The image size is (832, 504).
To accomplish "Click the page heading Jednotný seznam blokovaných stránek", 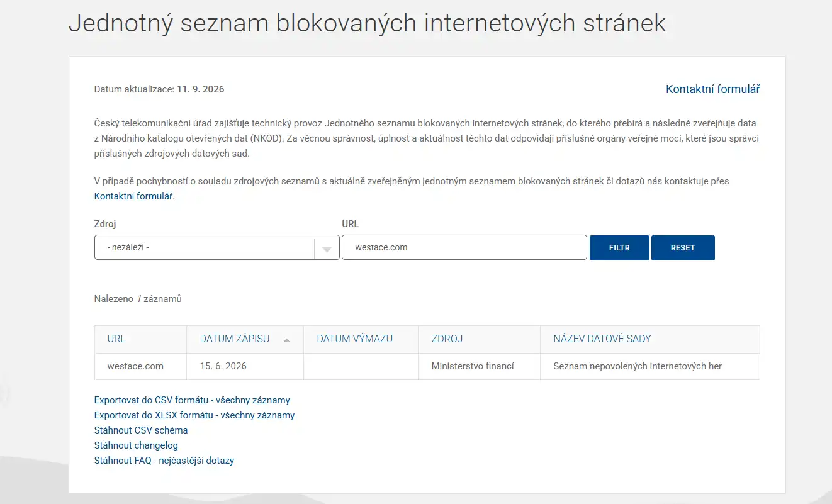I will click(x=368, y=23).
